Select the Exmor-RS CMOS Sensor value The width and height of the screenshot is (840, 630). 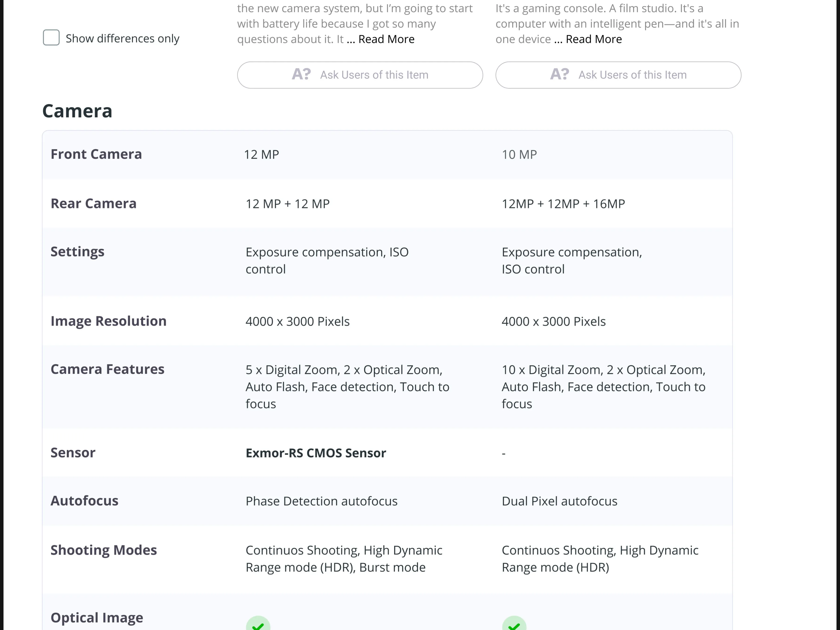(315, 453)
